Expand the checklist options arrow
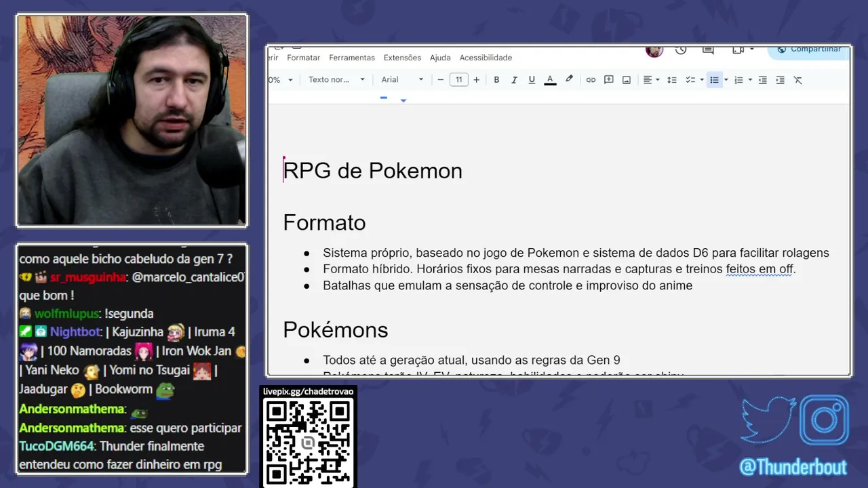The width and height of the screenshot is (868, 488). point(701,80)
